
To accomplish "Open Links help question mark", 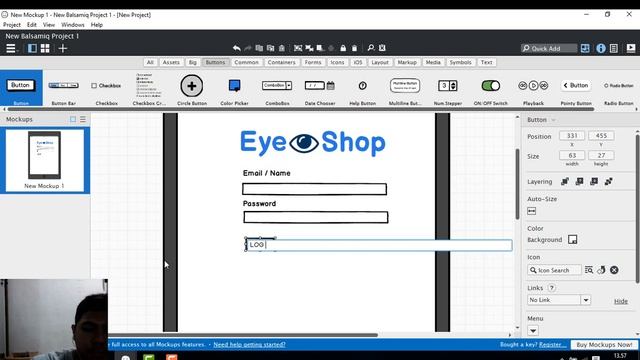I will pos(551,288).
